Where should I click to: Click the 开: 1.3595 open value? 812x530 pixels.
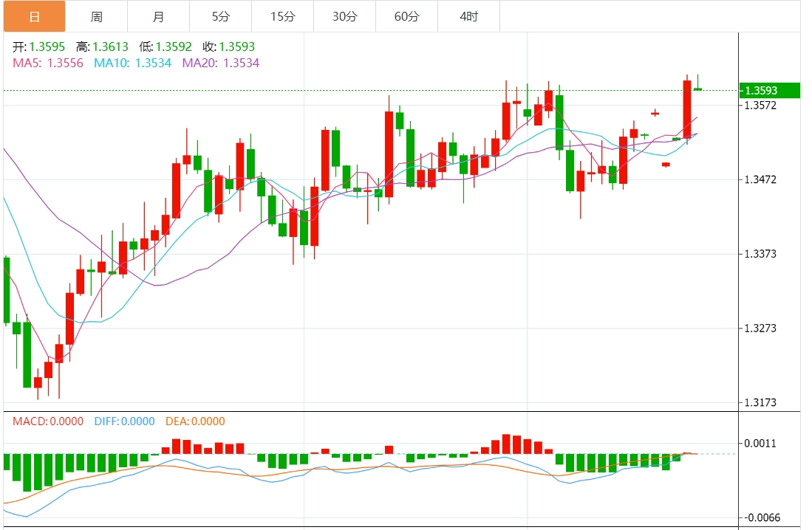(39, 47)
